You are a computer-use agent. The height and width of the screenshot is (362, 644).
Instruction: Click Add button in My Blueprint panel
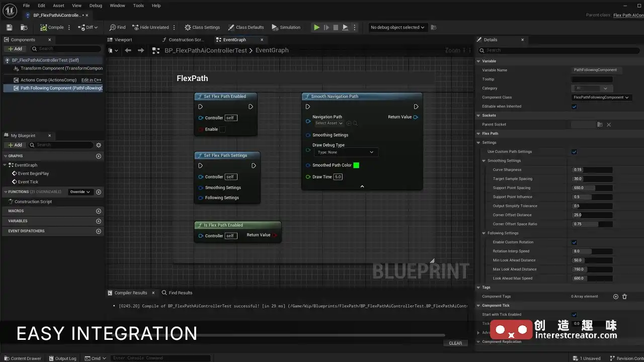(x=15, y=145)
